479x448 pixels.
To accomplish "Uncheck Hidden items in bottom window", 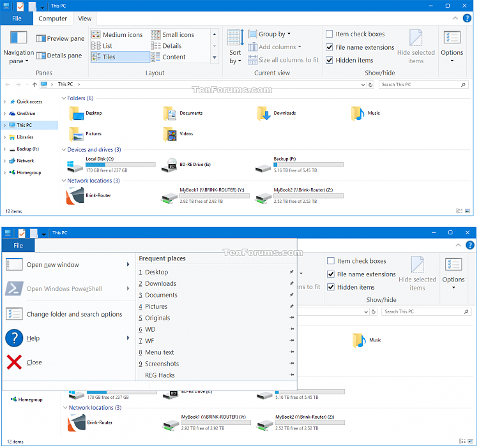I will pos(331,287).
